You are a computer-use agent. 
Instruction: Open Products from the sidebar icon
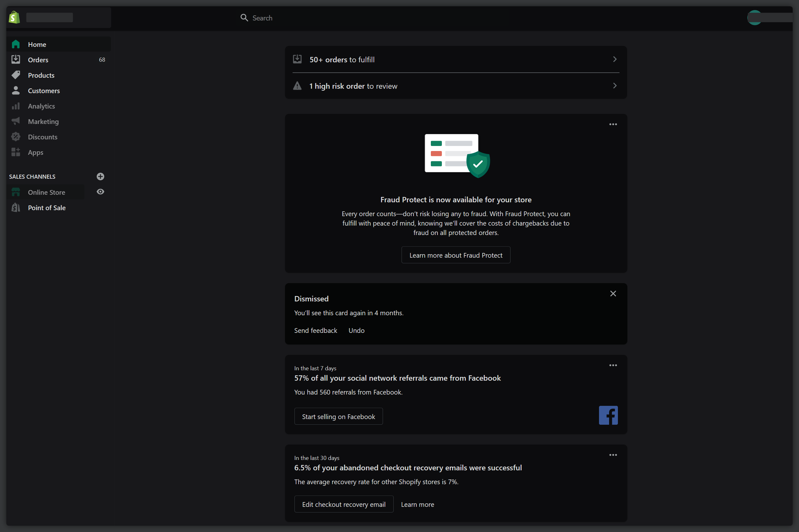[x=16, y=75]
